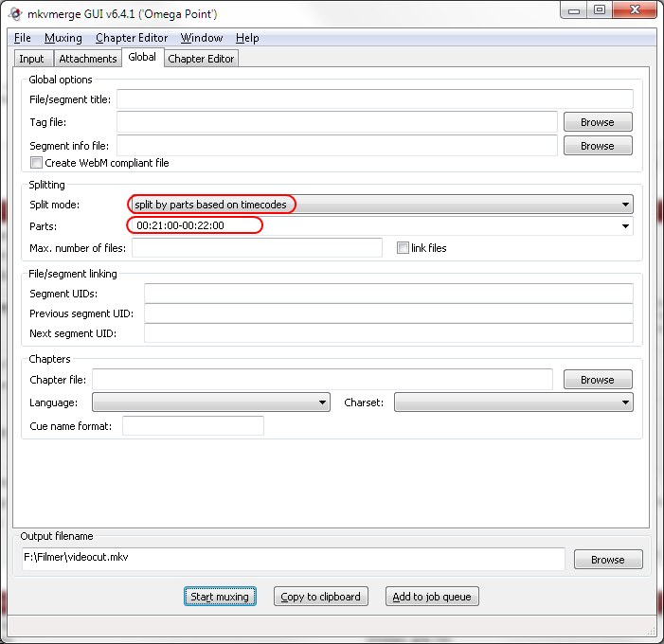The image size is (664, 644).
Task: Focus the Chapter file field
Action: point(322,380)
